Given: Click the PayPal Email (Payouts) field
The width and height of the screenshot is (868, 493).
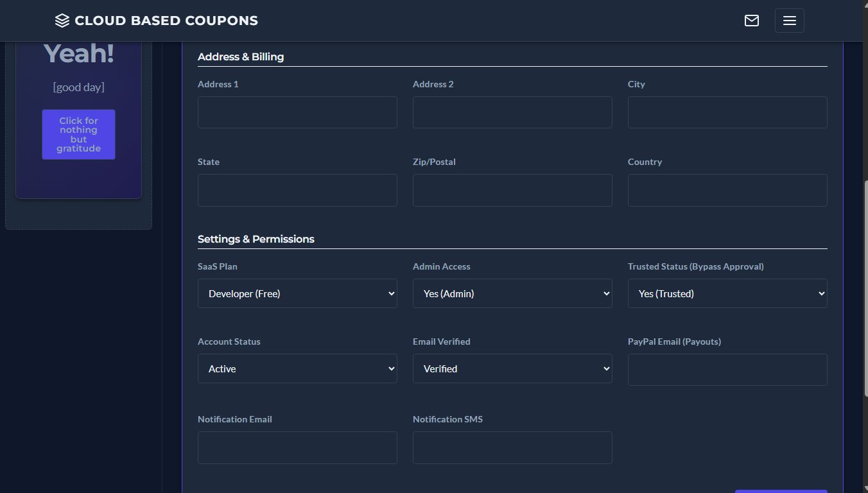Looking at the screenshot, I should [x=727, y=370].
